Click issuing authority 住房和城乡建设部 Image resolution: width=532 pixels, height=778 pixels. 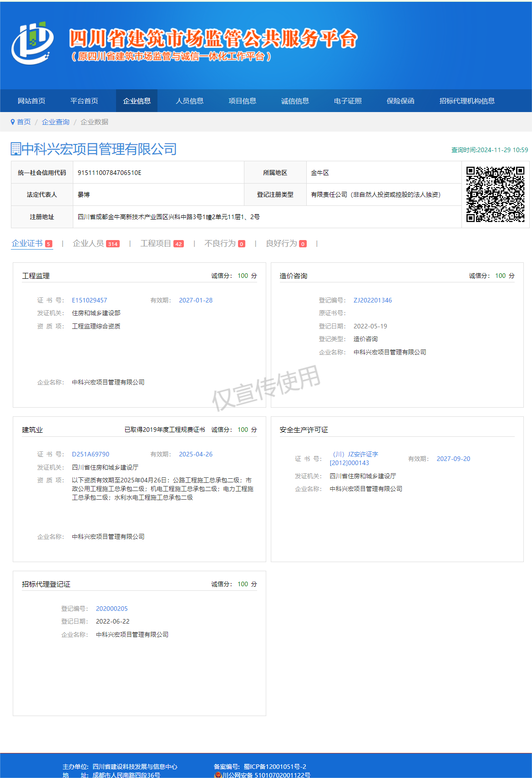(96, 313)
